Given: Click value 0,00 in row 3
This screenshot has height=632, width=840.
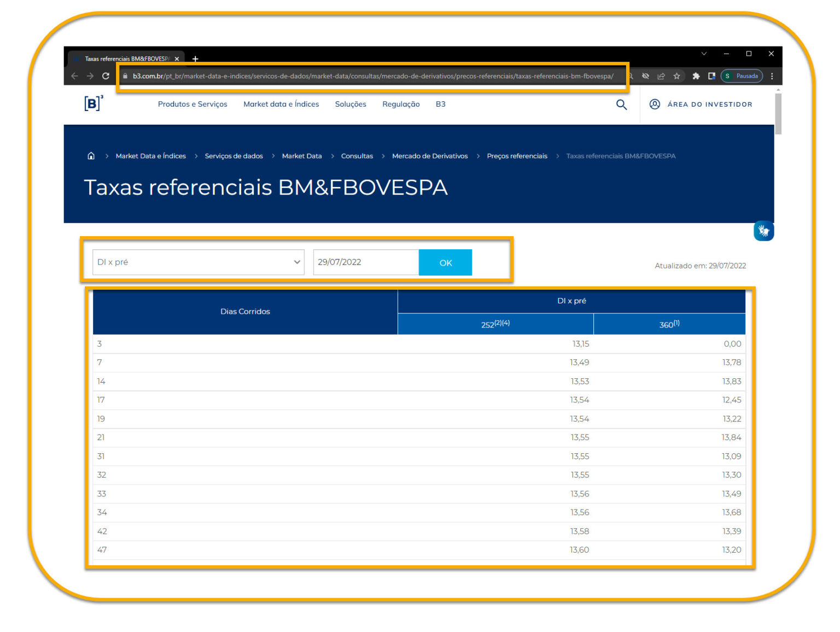Looking at the screenshot, I should (x=732, y=344).
